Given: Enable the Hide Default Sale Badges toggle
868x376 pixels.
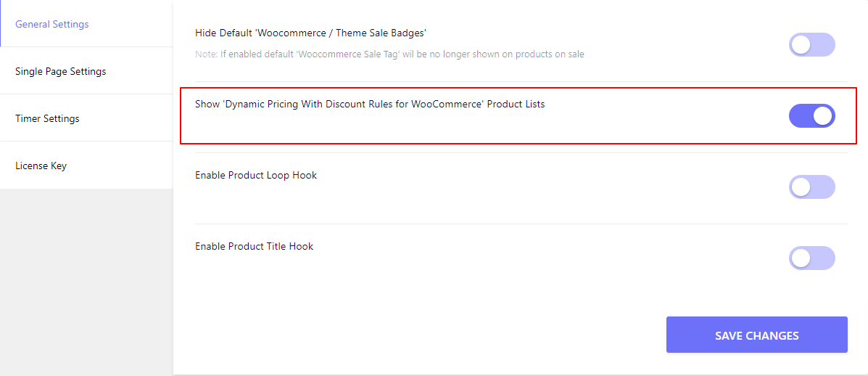Looking at the screenshot, I should (811, 45).
